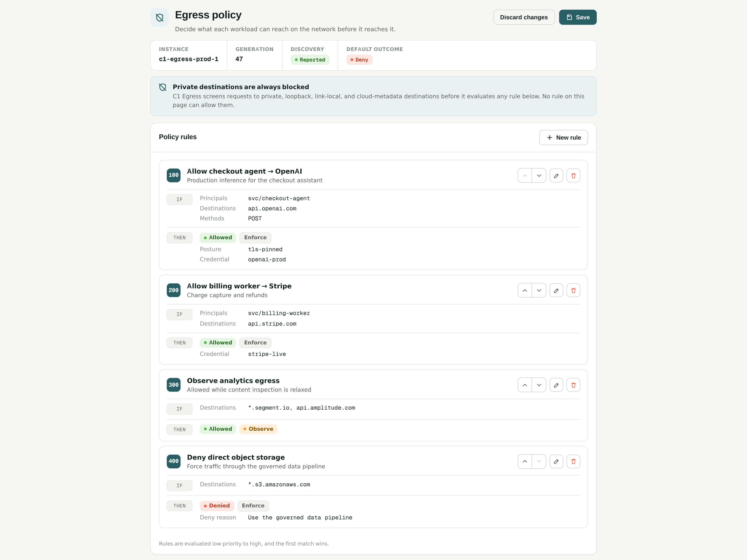Click the priority 200 badge
The image size is (747, 560).
click(174, 290)
